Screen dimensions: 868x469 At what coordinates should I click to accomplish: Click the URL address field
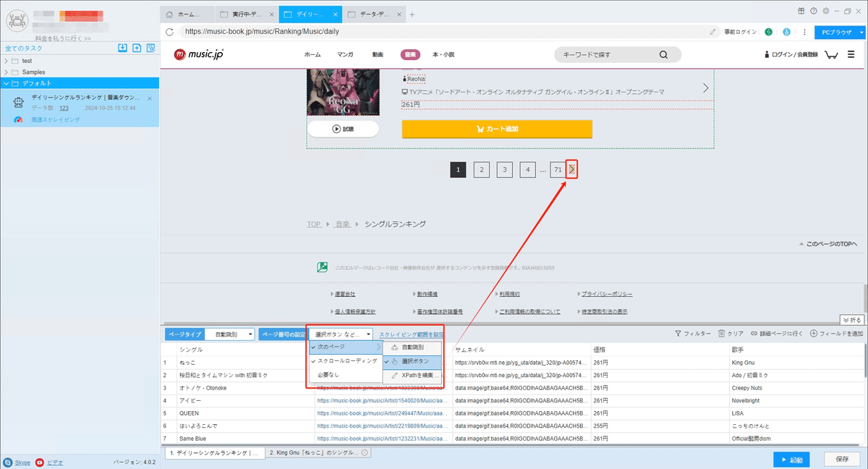441,32
